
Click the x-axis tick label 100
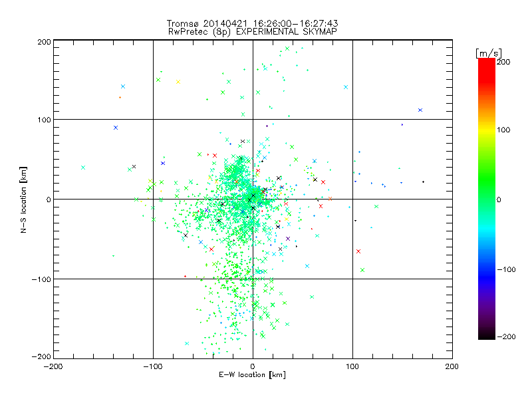[x=352, y=366]
